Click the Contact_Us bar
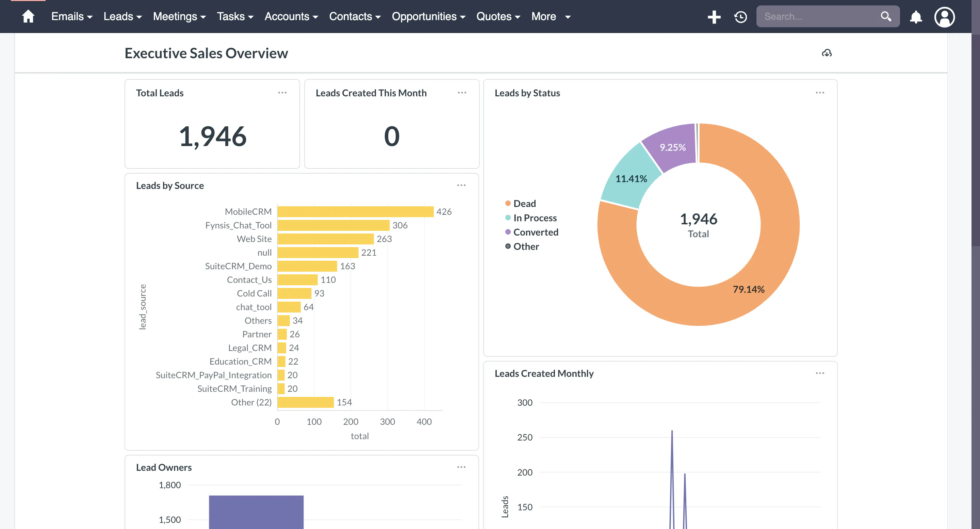This screenshot has height=529, width=980. pos(297,280)
